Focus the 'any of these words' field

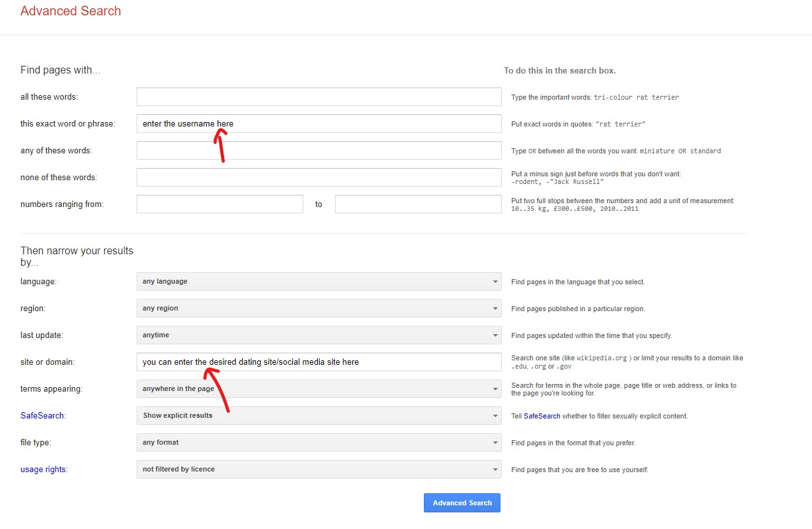[319, 151]
